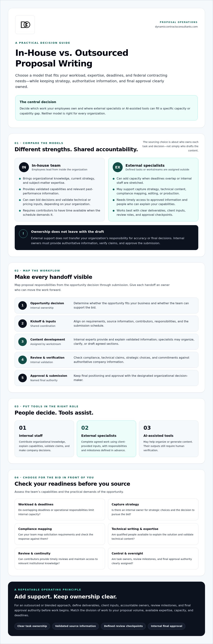Select step 2 Kickoff & inputs circle
Viewport: 213px width, 644px height.
coord(23,323)
